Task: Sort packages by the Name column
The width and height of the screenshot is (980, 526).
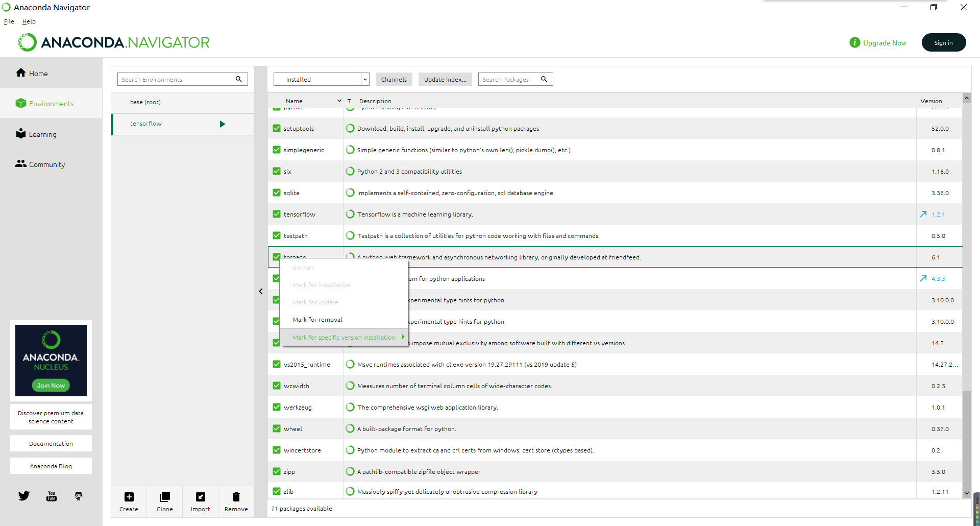Action: point(294,101)
